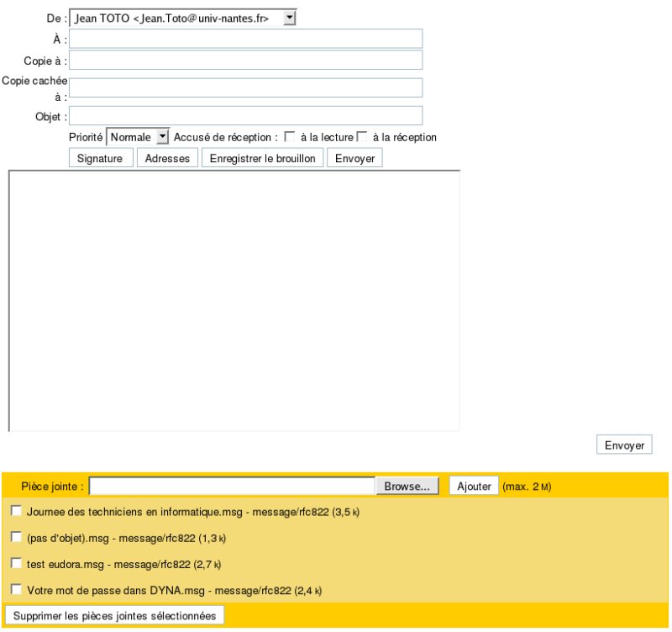Click the bottom-right Envoyer button
This screenshot has height=632, width=672.
(x=625, y=444)
